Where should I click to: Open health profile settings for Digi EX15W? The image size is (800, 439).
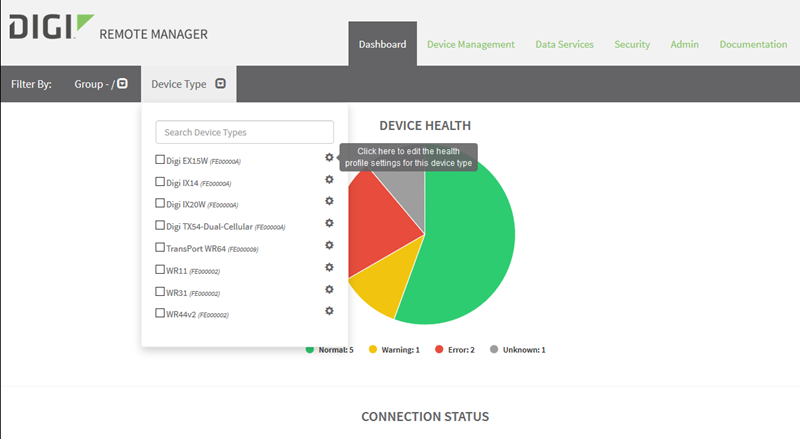[329, 157]
